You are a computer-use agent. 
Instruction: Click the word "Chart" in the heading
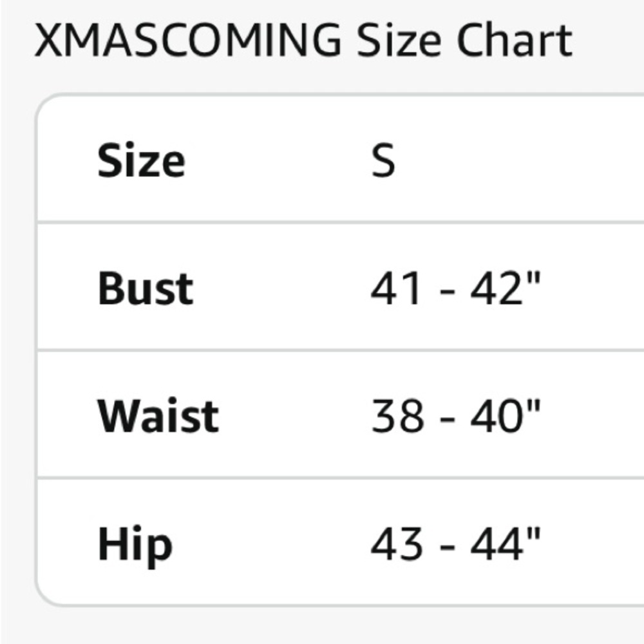tap(515, 40)
